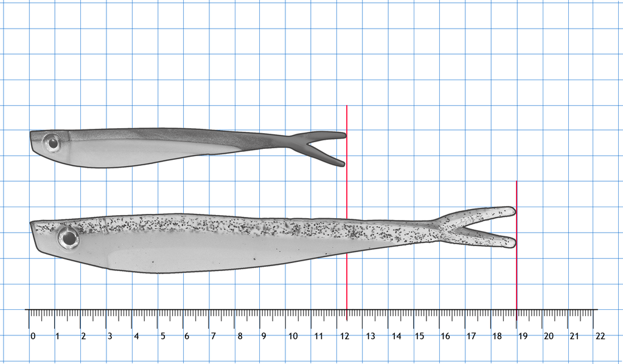This screenshot has width=623, height=364.
Task: Click the ruler label 20
Action: 548,336
